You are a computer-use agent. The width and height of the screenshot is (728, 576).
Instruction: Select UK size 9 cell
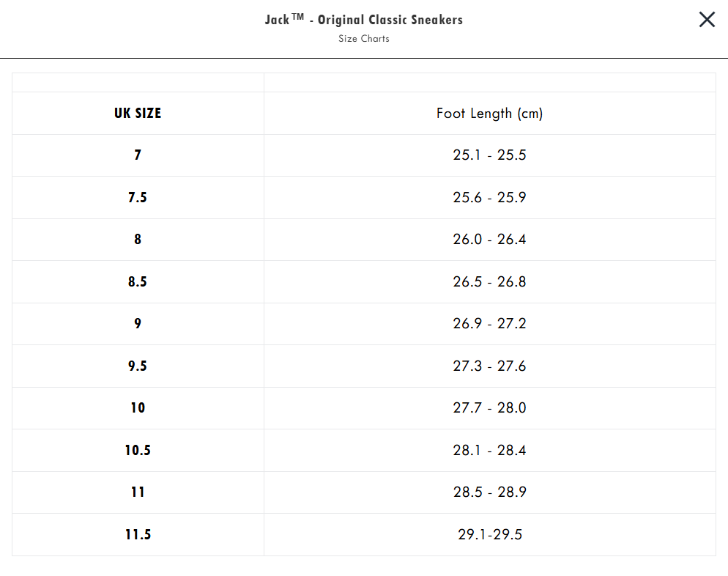[x=138, y=324]
